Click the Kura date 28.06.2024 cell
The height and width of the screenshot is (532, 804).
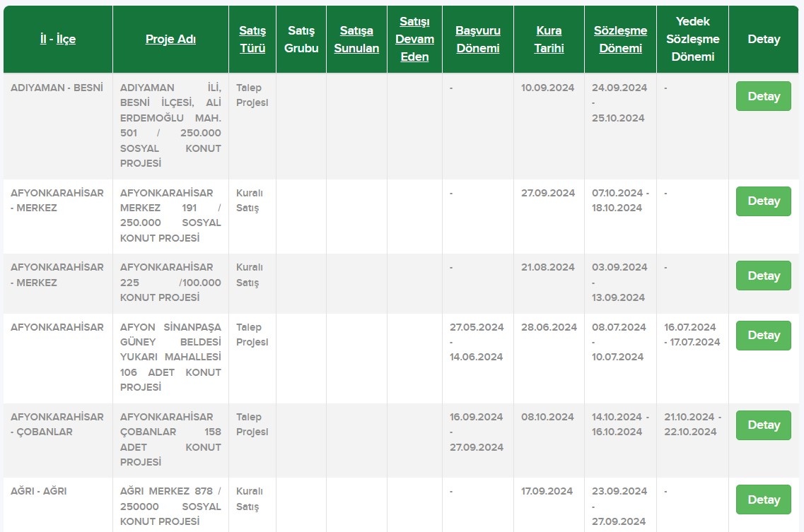pos(549,327)
